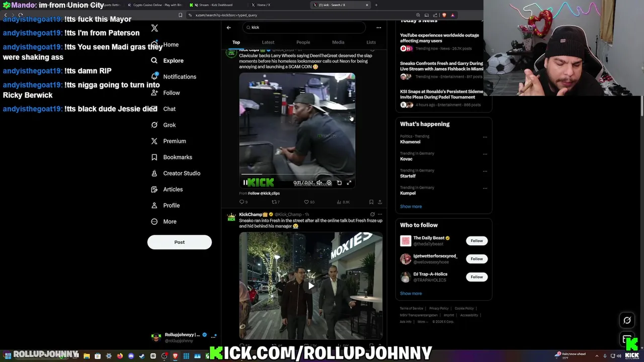Like the Kick Clips post
The width and height of the screenshot is (644, 362).
309,202
